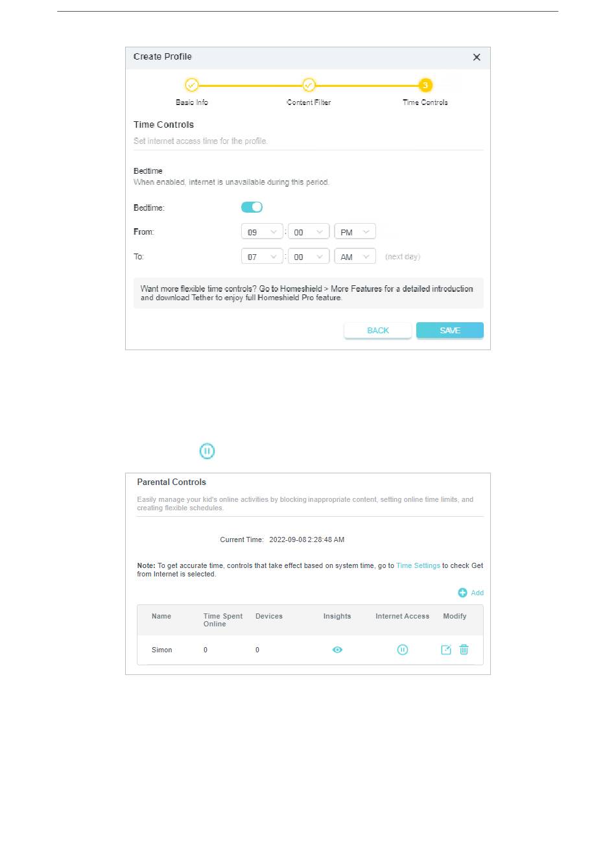Open the To minutes dropdown
The width and height of the screenshot is (616, 841).
(x=309, y=257)
